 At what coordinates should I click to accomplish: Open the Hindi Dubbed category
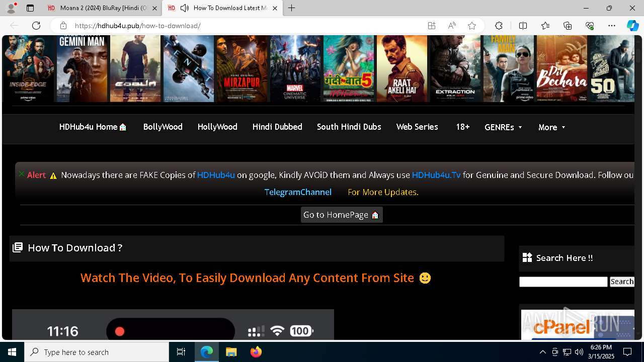(x=277, y=127)
